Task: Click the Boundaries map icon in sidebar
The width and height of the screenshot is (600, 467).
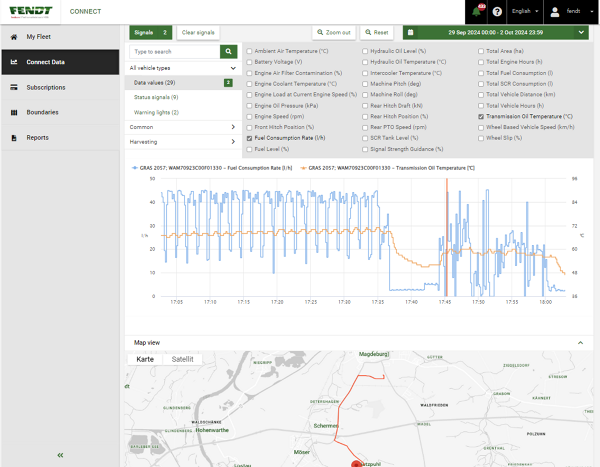Action: [13, 112]
